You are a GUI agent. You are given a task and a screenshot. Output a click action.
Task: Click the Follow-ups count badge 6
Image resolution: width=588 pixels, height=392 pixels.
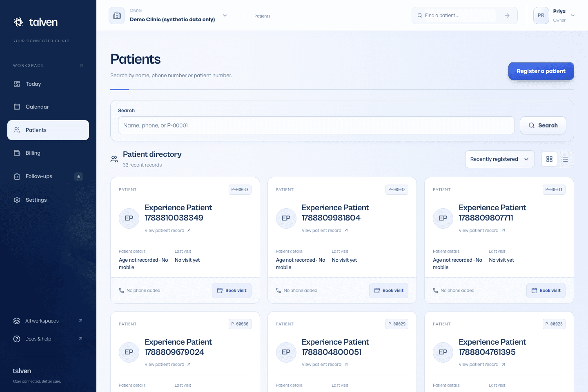tap(78, 176)
